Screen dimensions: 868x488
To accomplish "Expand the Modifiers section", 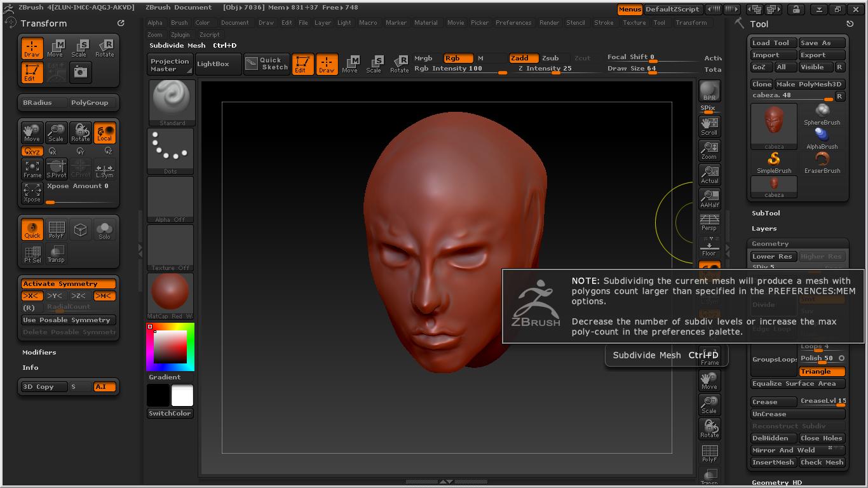I will pos(39,353).
